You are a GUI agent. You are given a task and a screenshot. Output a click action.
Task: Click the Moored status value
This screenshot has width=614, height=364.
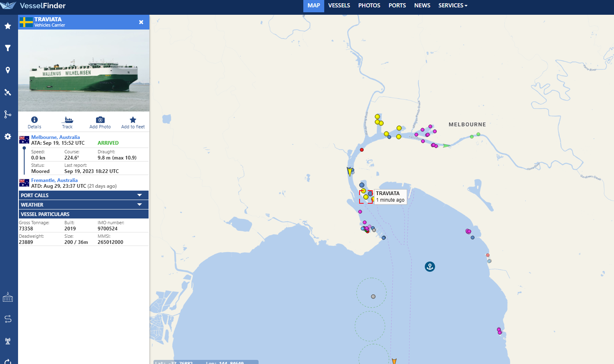pos(40,171)
